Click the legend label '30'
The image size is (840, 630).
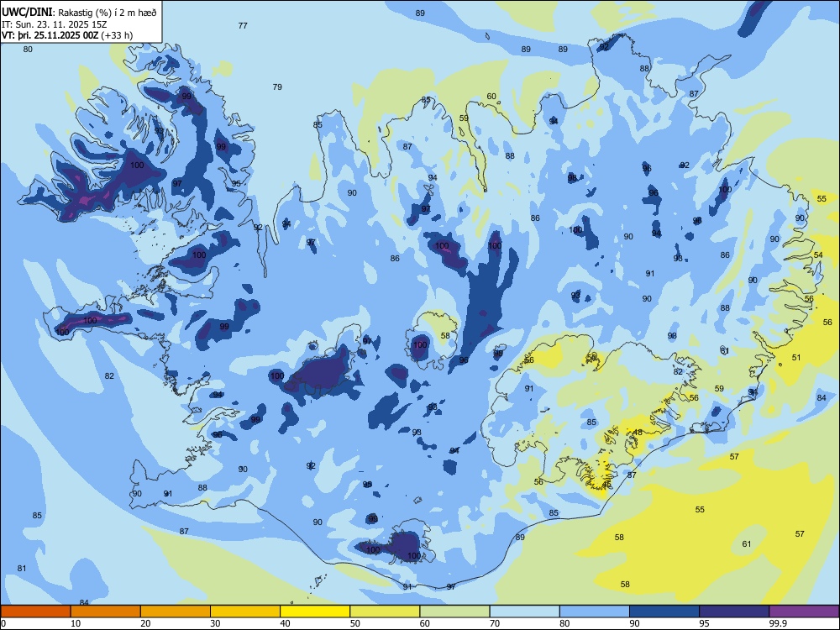pyautogui.click(x=215, y=623)
